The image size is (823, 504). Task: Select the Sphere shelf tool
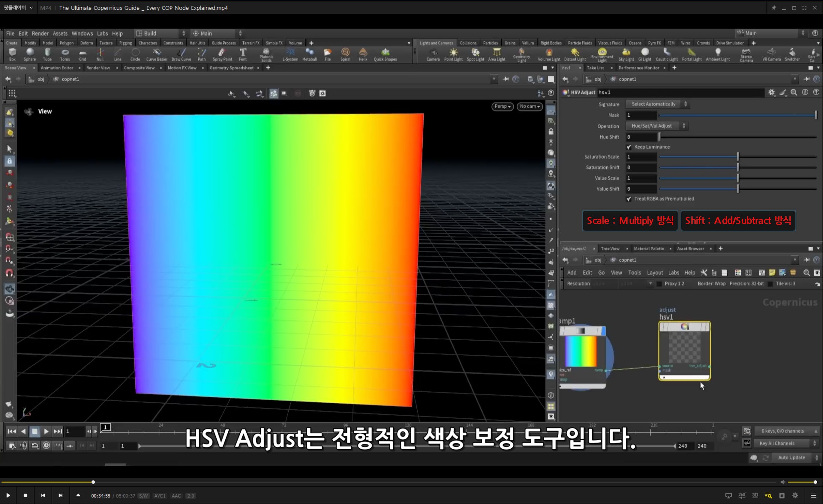click(30, 54)
